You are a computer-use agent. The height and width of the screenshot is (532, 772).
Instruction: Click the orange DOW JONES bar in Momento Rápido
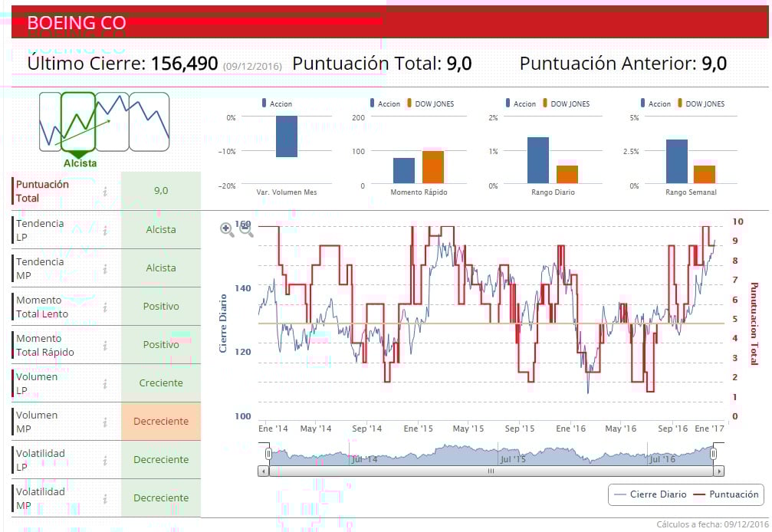pos(433,167)
